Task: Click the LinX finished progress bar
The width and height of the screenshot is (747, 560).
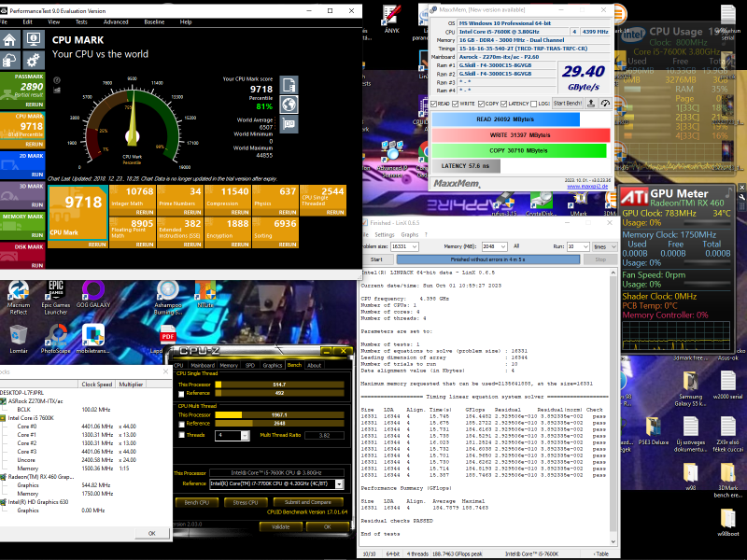Action: point(487,259)
